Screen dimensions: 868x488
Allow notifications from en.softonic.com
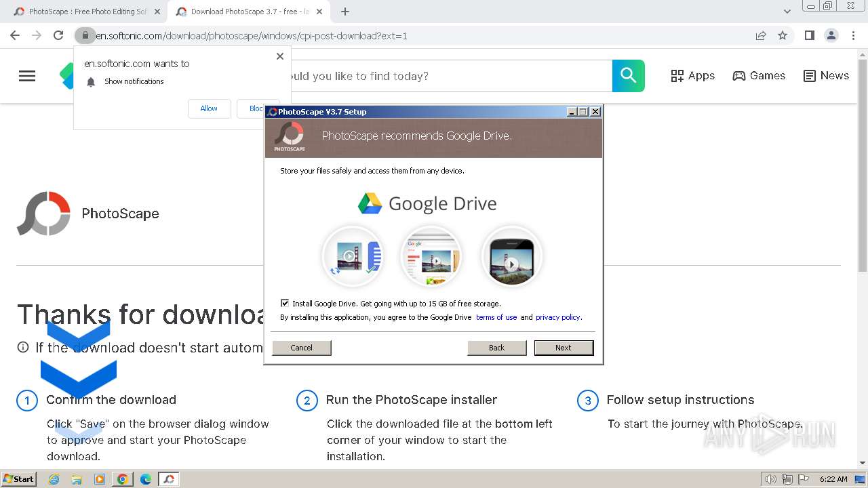209,108
